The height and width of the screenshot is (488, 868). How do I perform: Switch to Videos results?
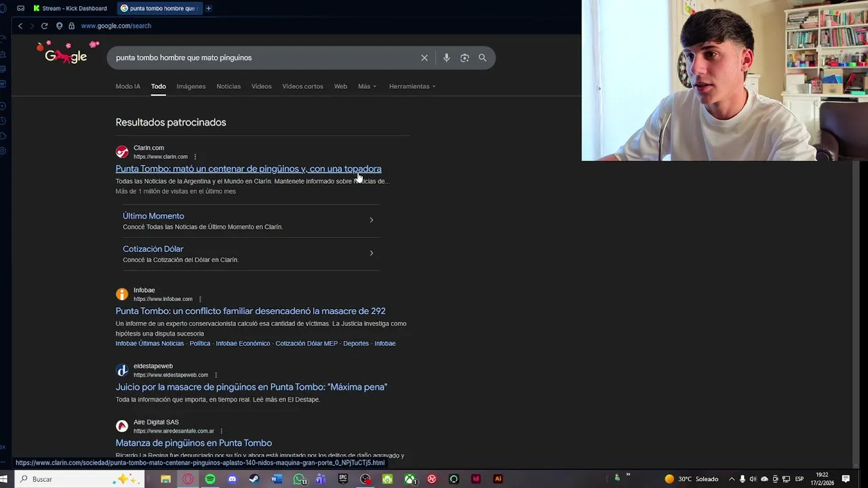click(x=261, y=86)
